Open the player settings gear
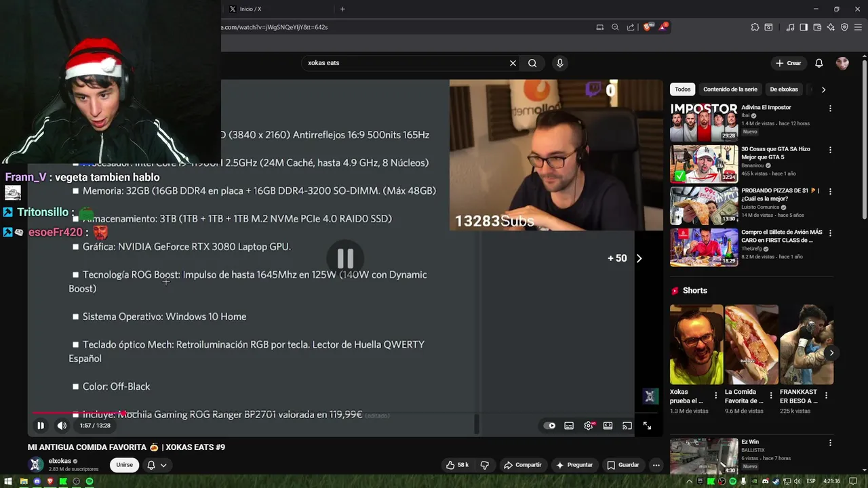The width and height of the screenshot is (868, 488). click(x=589, y=426)
